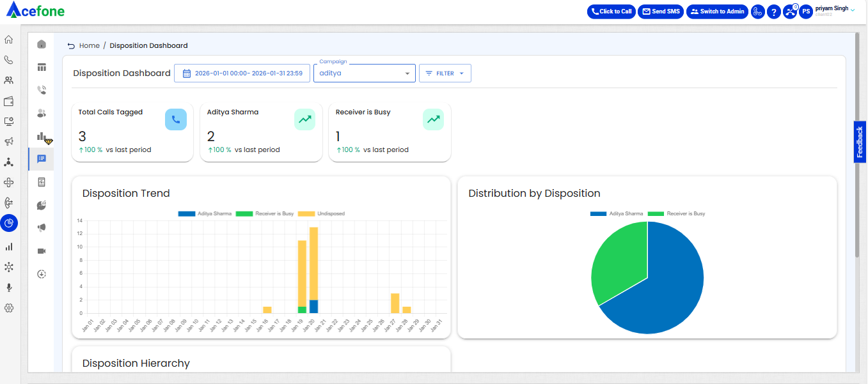This screenshot has width=868, height=384.
Task: Open the wallet icon in left sidebar
Action: point(9,101)
